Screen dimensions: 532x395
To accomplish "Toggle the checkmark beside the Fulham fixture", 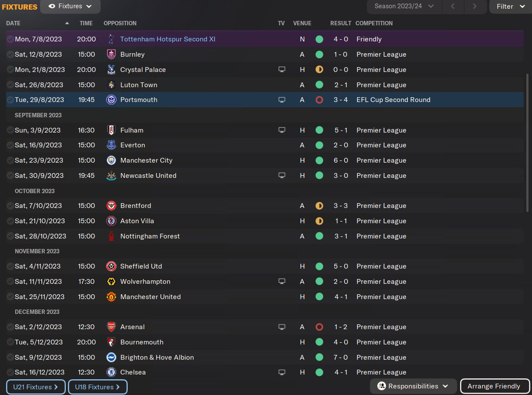I will (x=10, y=130).
